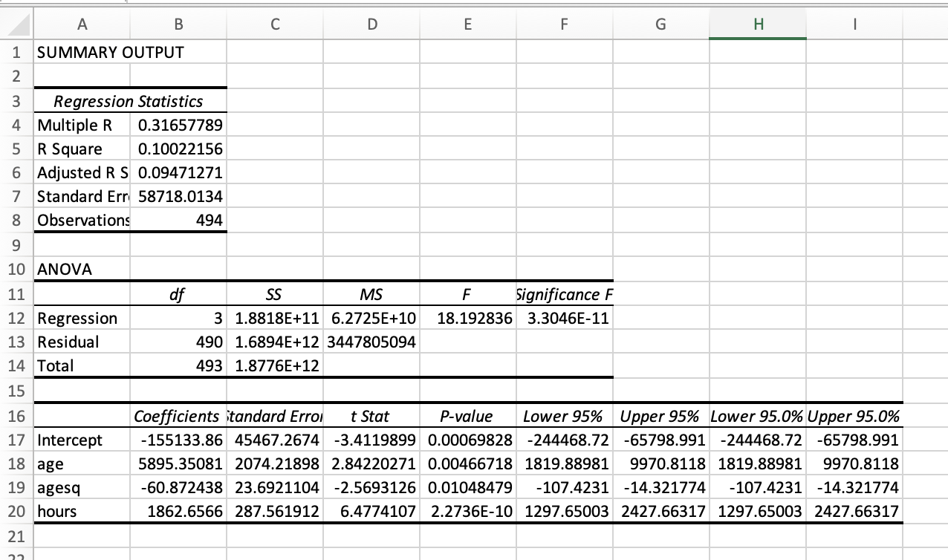This screenshot has height=560, width=948.
Task: Select column header H
Action: pos(756,25)
